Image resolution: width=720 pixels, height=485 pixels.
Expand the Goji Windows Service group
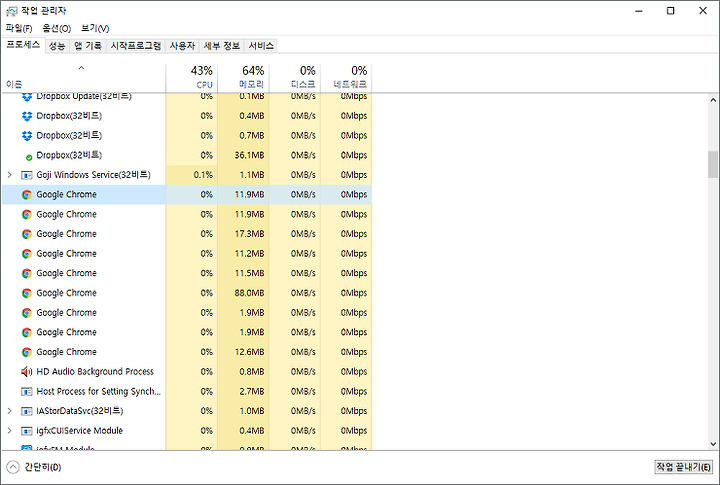click(x=10, y=175)
